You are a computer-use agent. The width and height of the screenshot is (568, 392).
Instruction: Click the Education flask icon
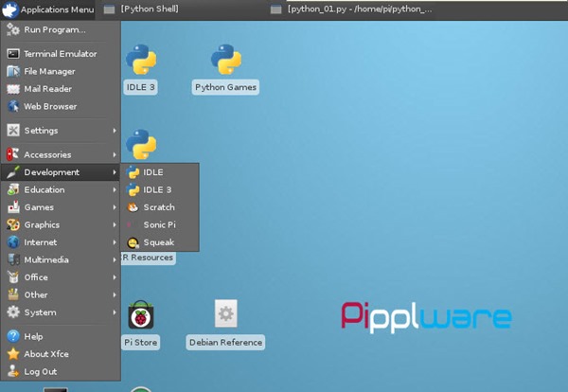coord(13,189)
